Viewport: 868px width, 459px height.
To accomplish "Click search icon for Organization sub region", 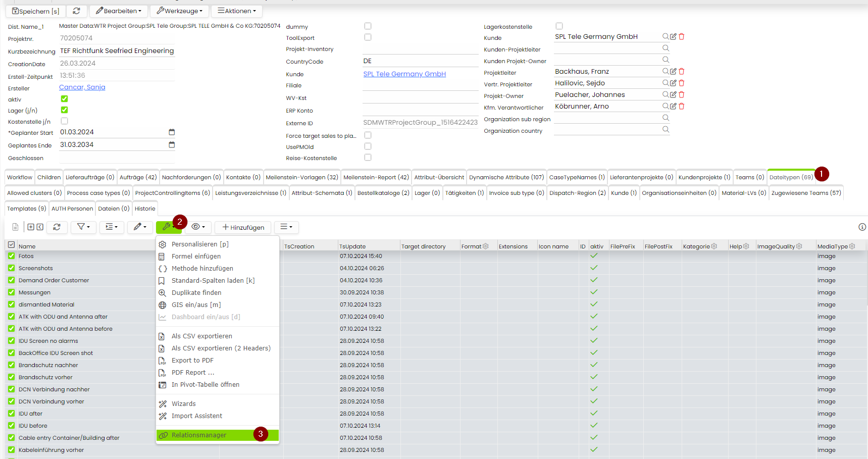I will [666, 118].
